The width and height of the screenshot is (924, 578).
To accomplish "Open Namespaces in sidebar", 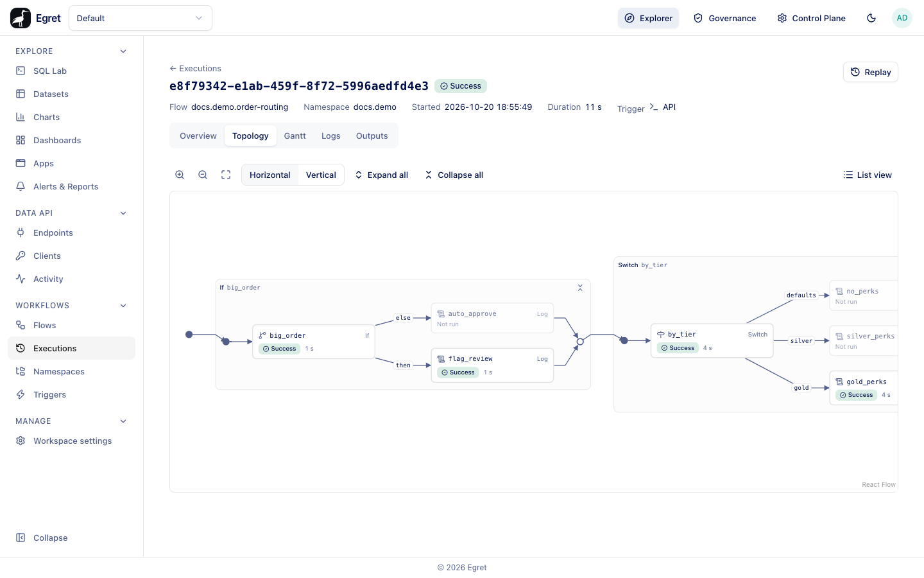I will (x=71, y=371).
